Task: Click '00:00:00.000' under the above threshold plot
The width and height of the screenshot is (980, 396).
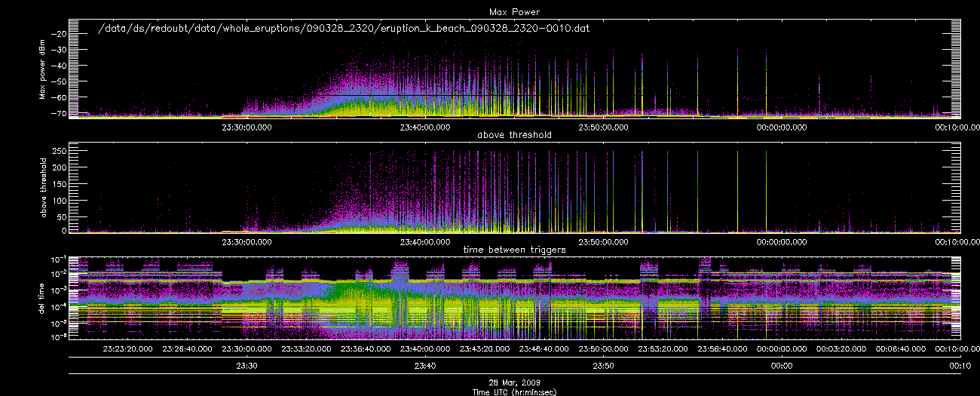Action: pyautogui.click(x=781, y=241)
